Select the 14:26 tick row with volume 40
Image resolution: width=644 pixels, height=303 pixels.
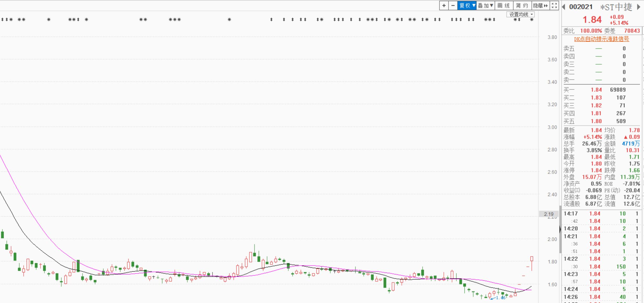(602, 297)
